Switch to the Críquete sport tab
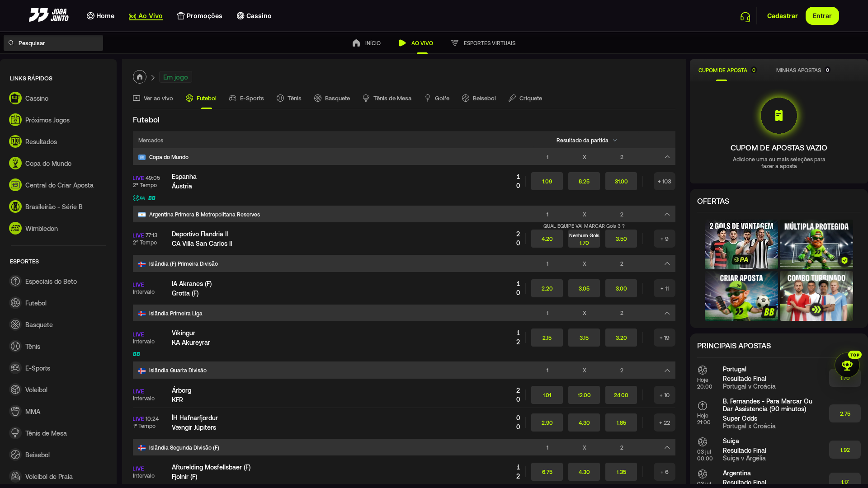Screen dimensions: 868x488 (x=525, y=98)
